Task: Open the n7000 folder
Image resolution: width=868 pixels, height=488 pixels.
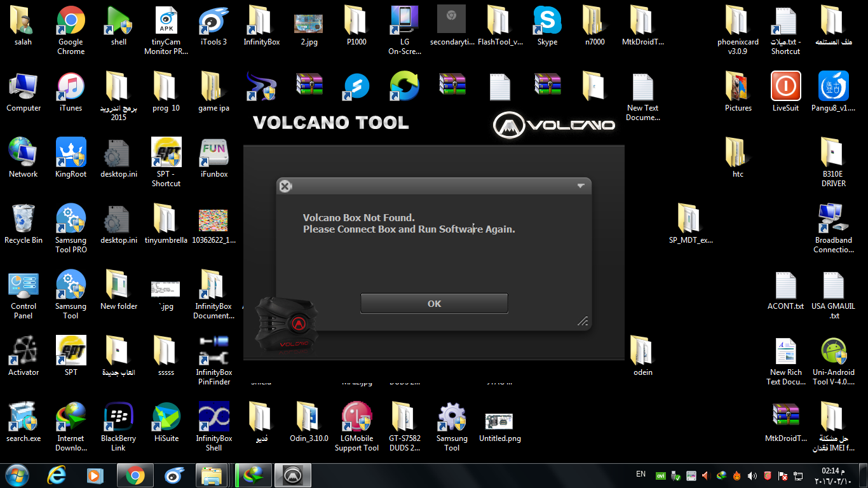Action: coord(595,27)
